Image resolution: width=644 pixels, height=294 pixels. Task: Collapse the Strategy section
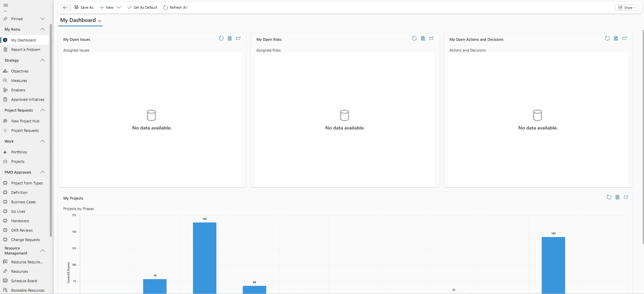[42, 60]
